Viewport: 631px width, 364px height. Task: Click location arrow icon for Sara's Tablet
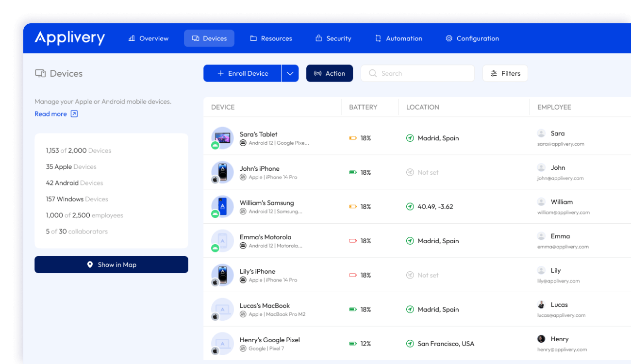(410, 138)
